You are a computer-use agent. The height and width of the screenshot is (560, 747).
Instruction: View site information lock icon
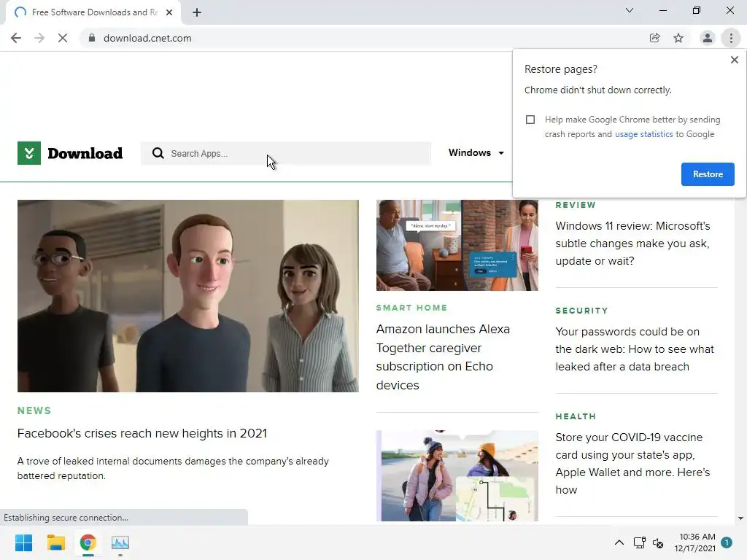(92, 38)
